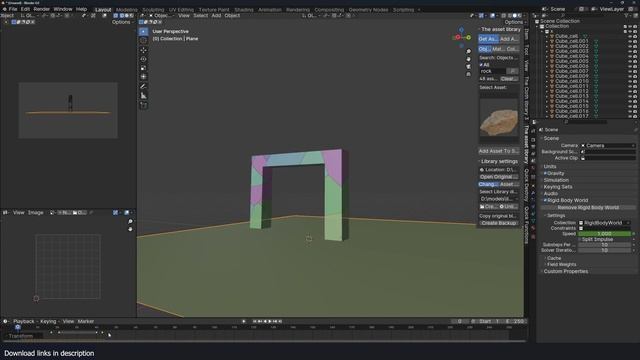Viewport: 640px width, 360px height.
Task: Expand the Audio panel
Action: point(550,193)
